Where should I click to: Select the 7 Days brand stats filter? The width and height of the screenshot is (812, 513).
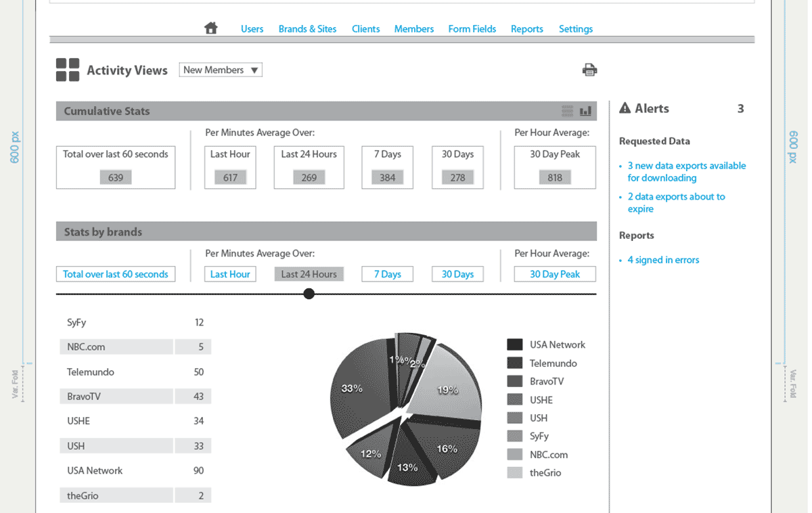click(387, 274)
